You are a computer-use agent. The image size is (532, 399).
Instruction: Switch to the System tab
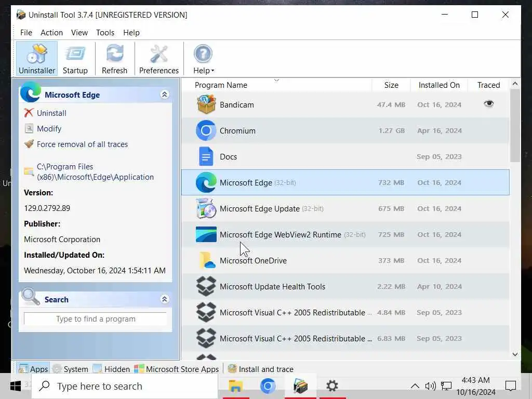(x=71, y=369)
